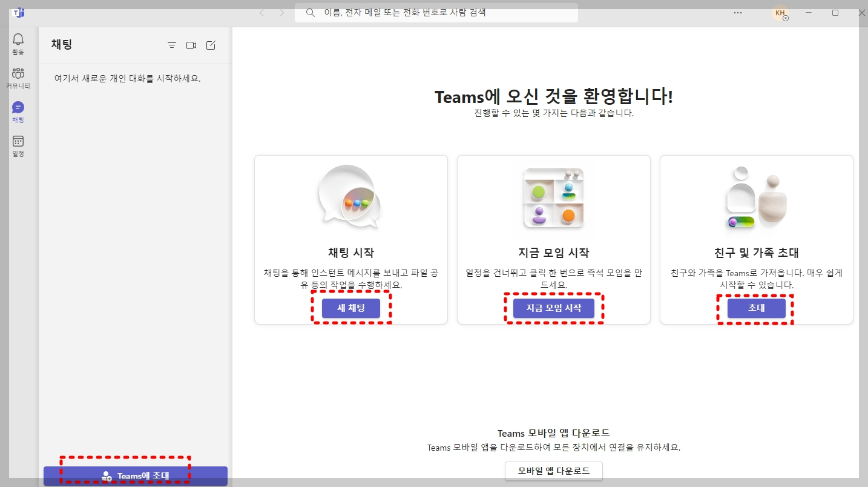Click the new chat compose icon
This screenshot has height=487, width=868.
pyautogui.click(x=211, y=45)
